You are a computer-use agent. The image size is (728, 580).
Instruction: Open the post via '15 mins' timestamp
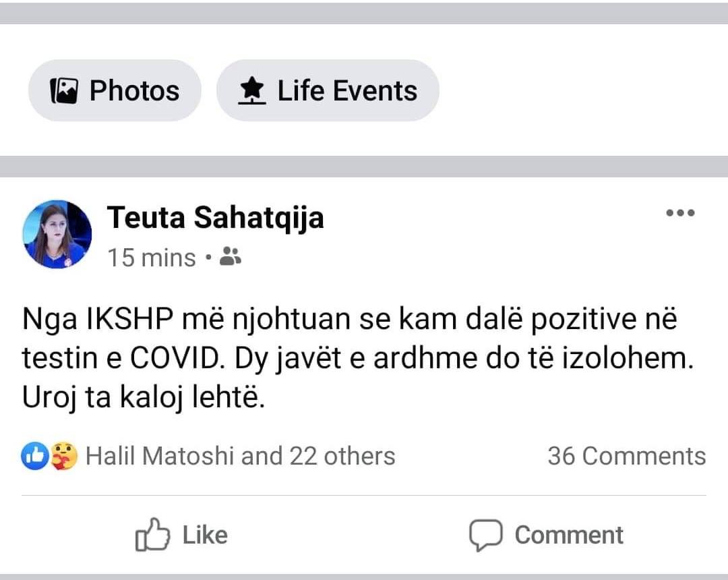coord(152,258)
